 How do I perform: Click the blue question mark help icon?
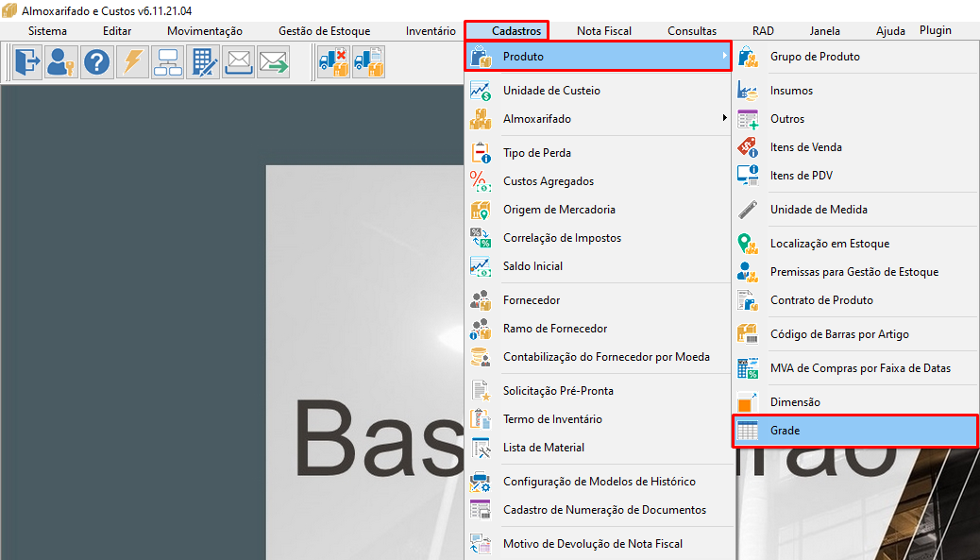[x=97, y=62]
